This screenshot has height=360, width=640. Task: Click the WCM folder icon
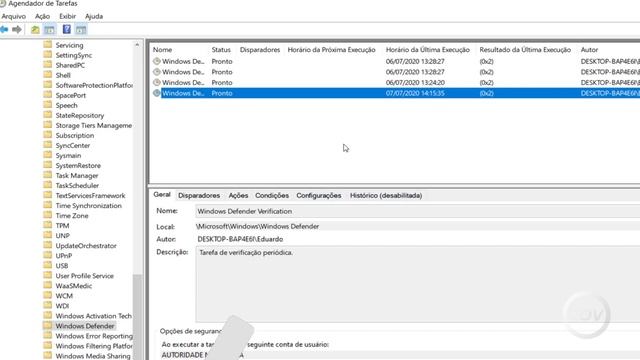tap(48, 296)
